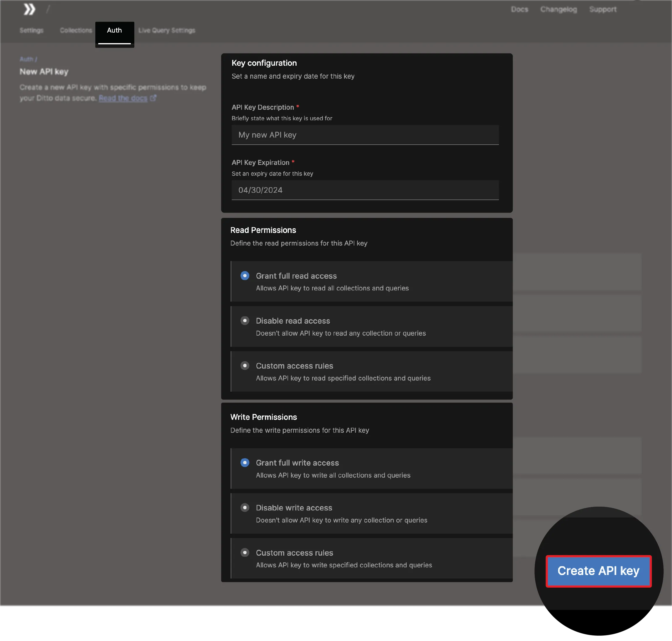This screenshot has width=672, height=641.
Task: Click the Create API key button
Action: pyautogui.click(x=599, y=571)
